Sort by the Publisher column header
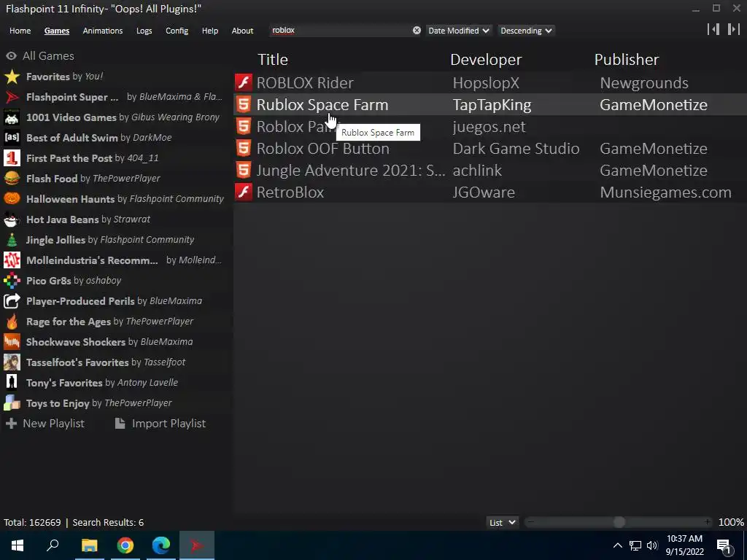 coord(627,60)
